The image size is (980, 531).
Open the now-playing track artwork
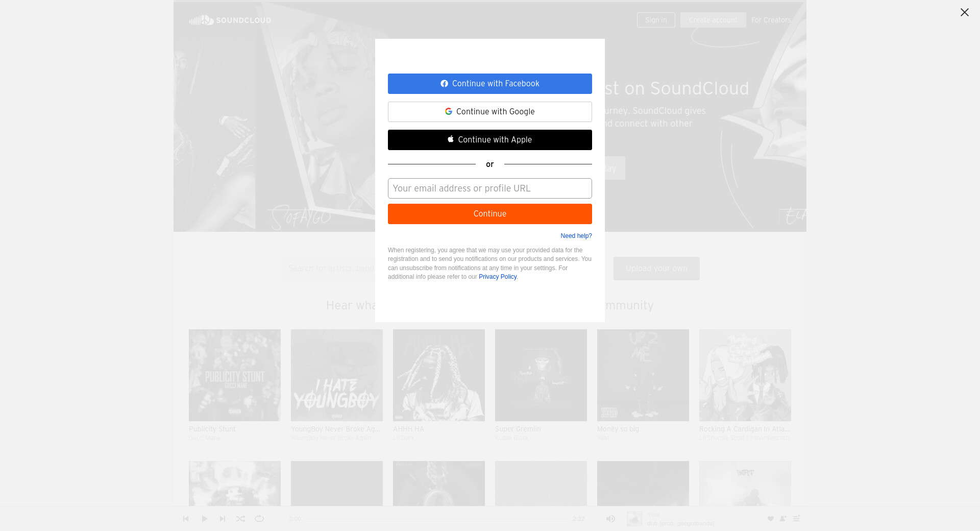click(x=634, y=519)
